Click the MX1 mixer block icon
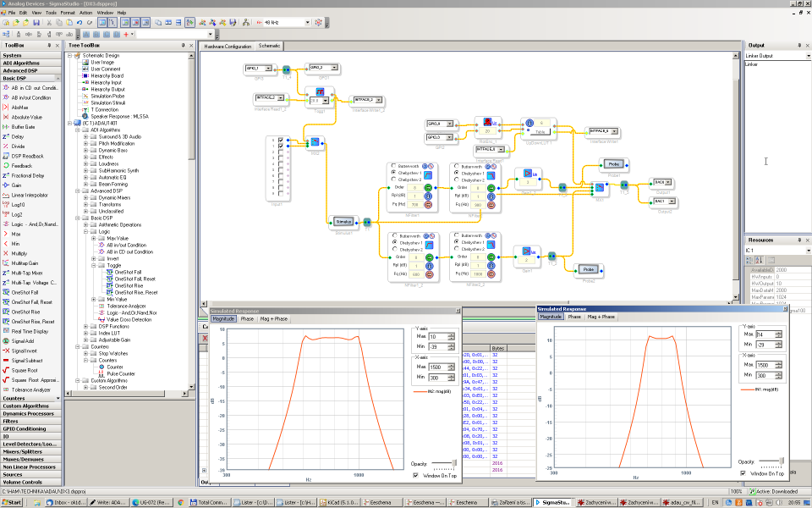 [599, 186]
